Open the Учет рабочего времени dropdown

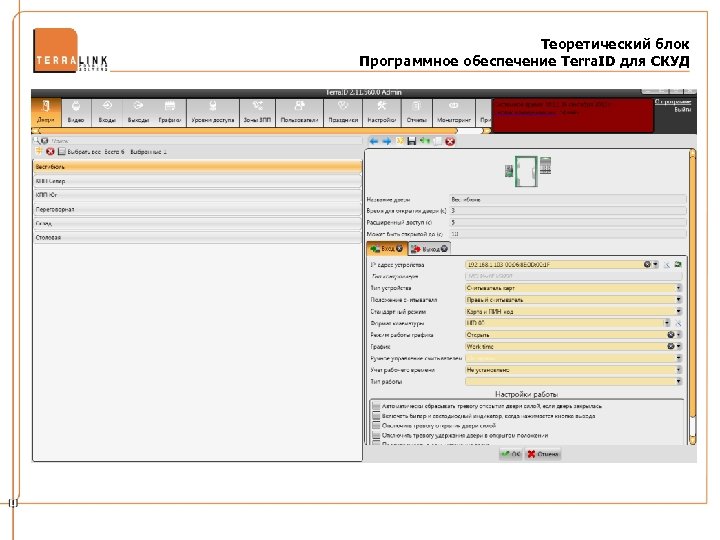coord(678,370)
